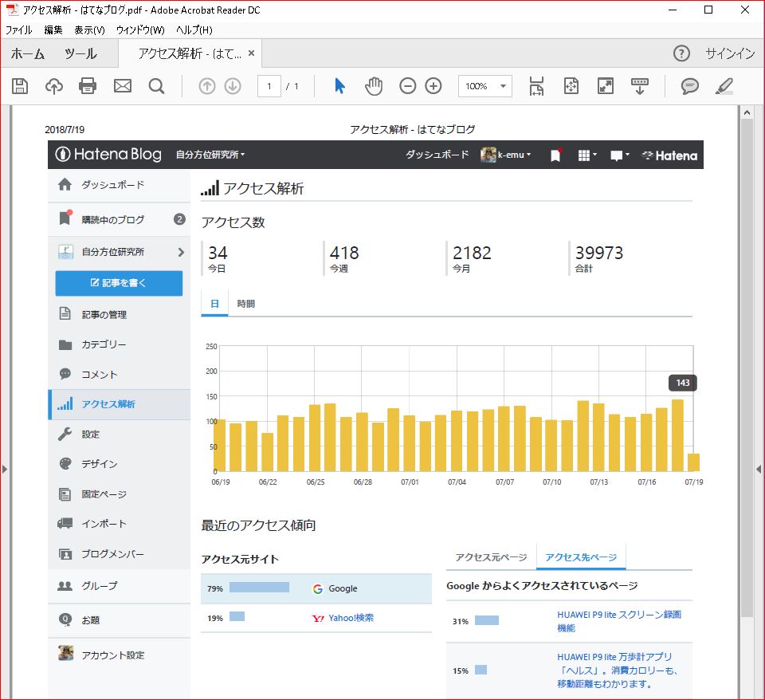
Task: Print the access analytics PDF
Action: pyautogui.click(x=88, y=87)
